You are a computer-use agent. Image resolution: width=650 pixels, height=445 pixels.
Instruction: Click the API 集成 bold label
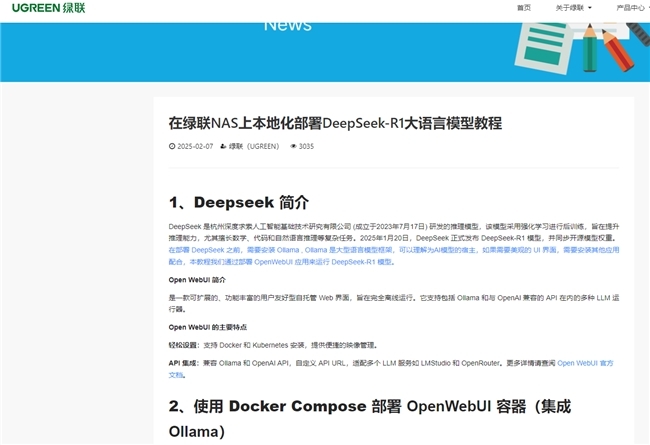tap(184, 363)
